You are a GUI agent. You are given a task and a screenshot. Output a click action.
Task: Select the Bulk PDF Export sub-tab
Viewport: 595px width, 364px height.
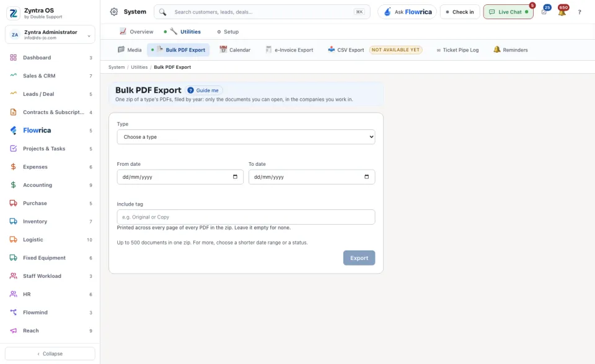[x=178, y=50]
